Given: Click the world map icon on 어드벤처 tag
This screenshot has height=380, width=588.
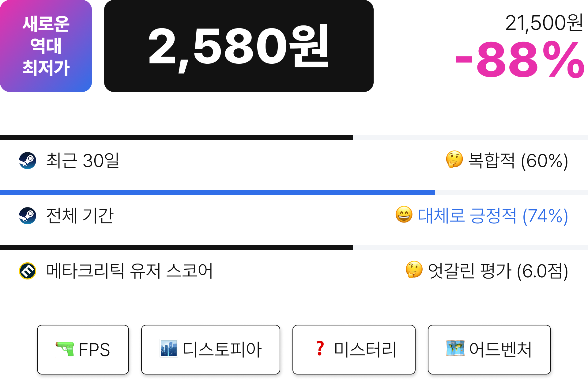Looking at the screenshot, I should click(x=455, y=348).
